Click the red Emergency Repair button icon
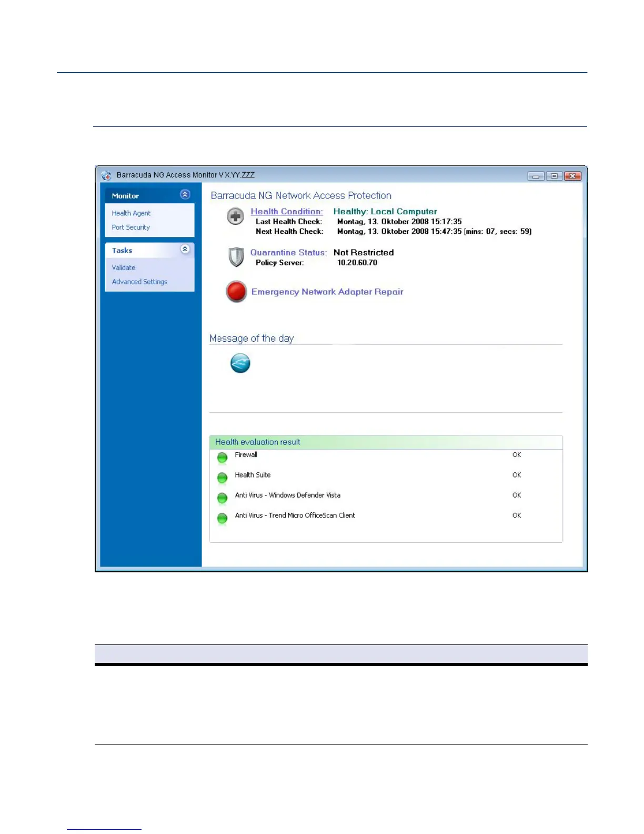This screenshot has height=834, width=644. tap(236, 291)
